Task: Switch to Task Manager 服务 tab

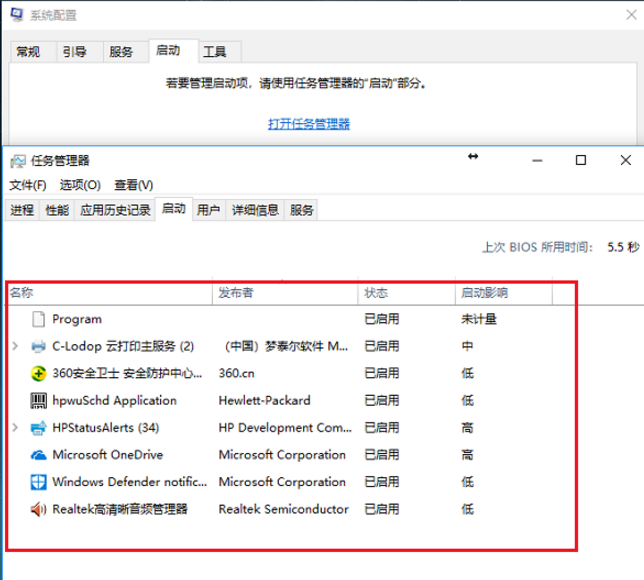Action: point(301,210)
